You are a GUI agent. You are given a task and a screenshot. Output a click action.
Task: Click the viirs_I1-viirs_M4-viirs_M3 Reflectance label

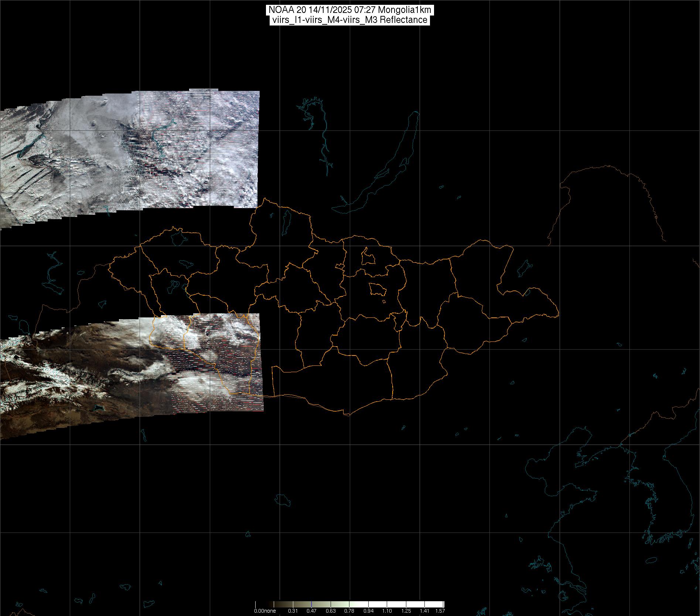click(349, 20)
